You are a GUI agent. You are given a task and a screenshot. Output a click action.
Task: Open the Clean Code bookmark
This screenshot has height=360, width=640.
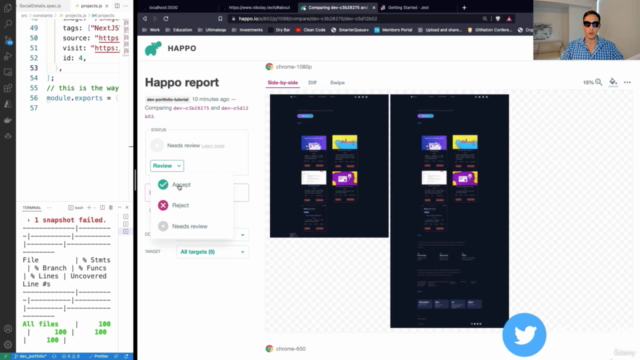tap(311, 30)
